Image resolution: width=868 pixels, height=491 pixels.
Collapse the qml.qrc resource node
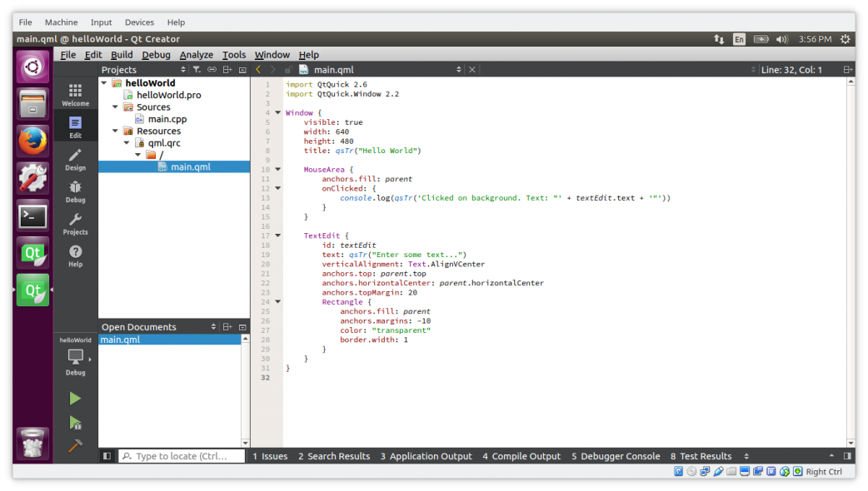127,143
